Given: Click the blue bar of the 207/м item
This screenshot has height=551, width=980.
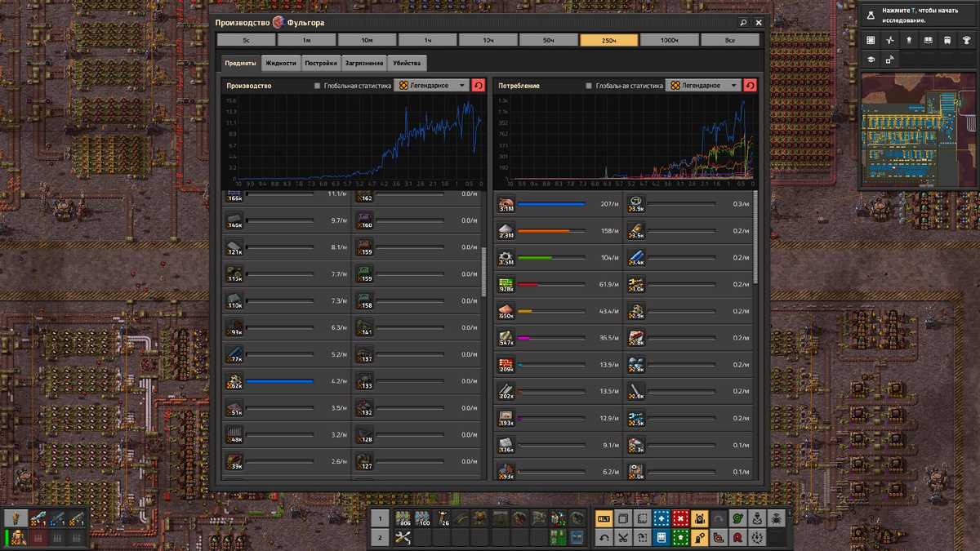Looking at the screenshot, I should [x=551, y=204].
